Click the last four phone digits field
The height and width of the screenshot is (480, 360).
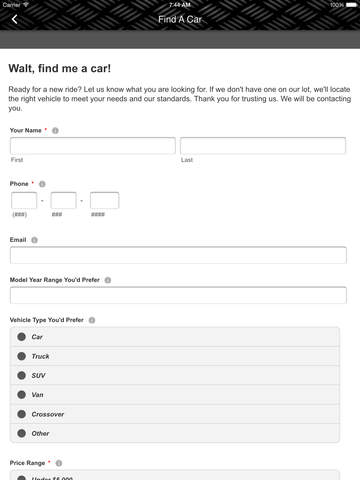(104, 200)
